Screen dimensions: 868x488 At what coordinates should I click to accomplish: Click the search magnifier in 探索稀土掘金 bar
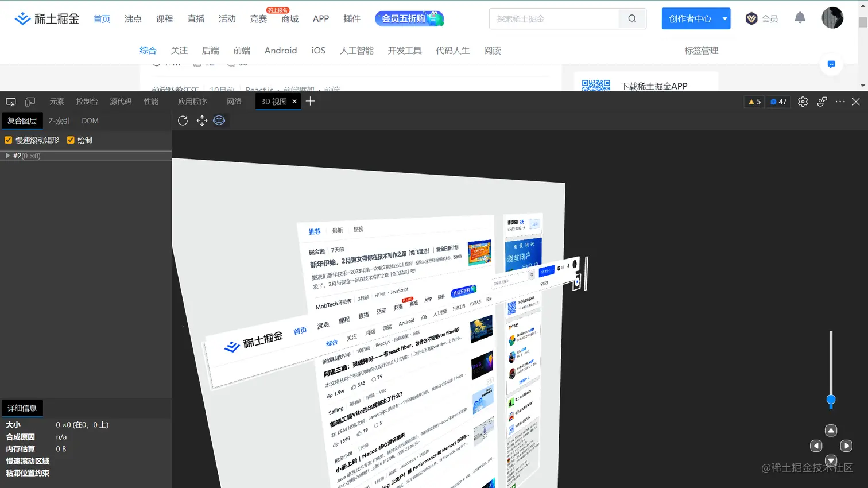click(x=631, y=18)
